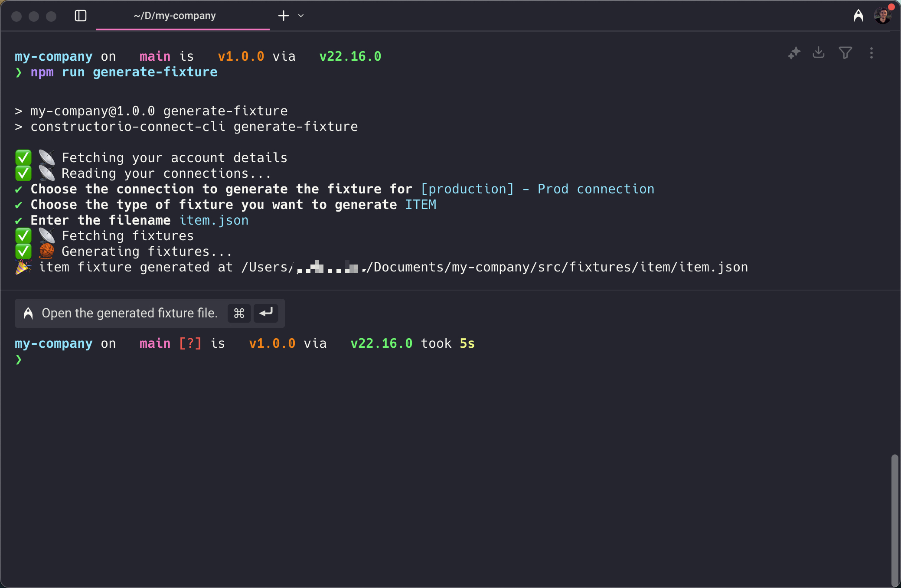Click the 'Fetching fixtures' line
901x588 pixels.
point(104,236)
